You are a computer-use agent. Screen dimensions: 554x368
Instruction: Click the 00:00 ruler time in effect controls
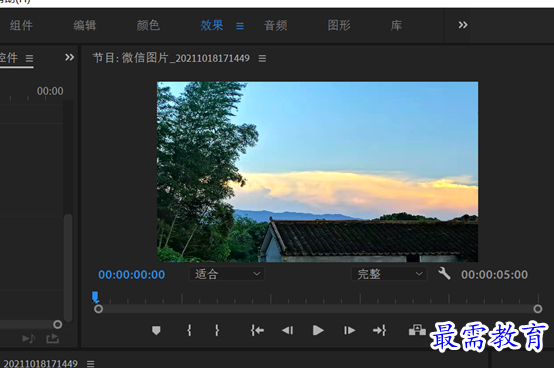point(50,91)
